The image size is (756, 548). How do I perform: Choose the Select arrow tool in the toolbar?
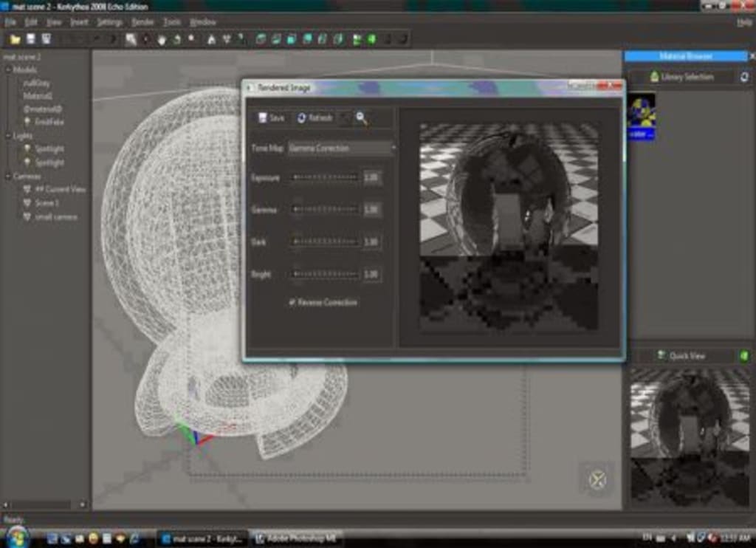pos(131,39)
